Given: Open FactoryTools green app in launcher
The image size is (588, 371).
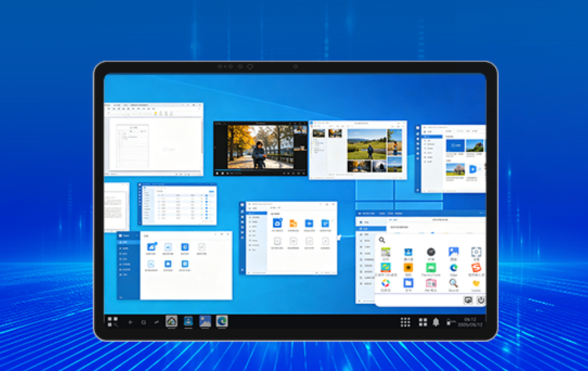Looking at the screenshot, I should [x=431, y=267].
